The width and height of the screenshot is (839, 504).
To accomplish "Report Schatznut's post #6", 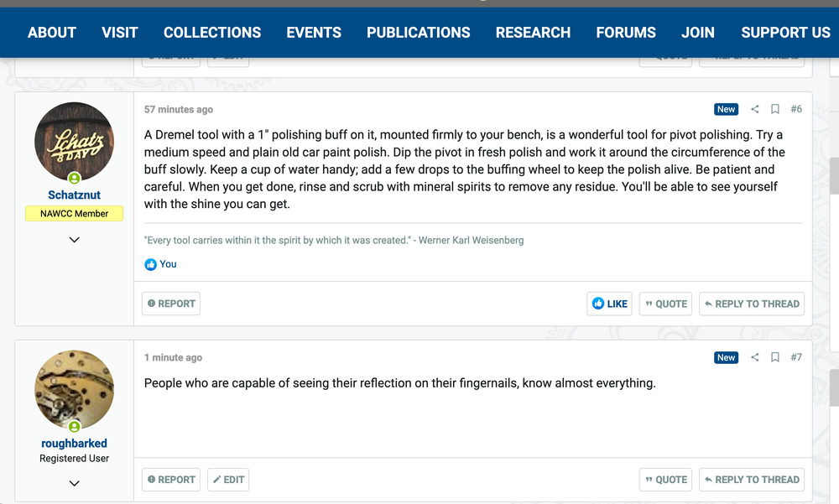I will [x=171, y=304].
